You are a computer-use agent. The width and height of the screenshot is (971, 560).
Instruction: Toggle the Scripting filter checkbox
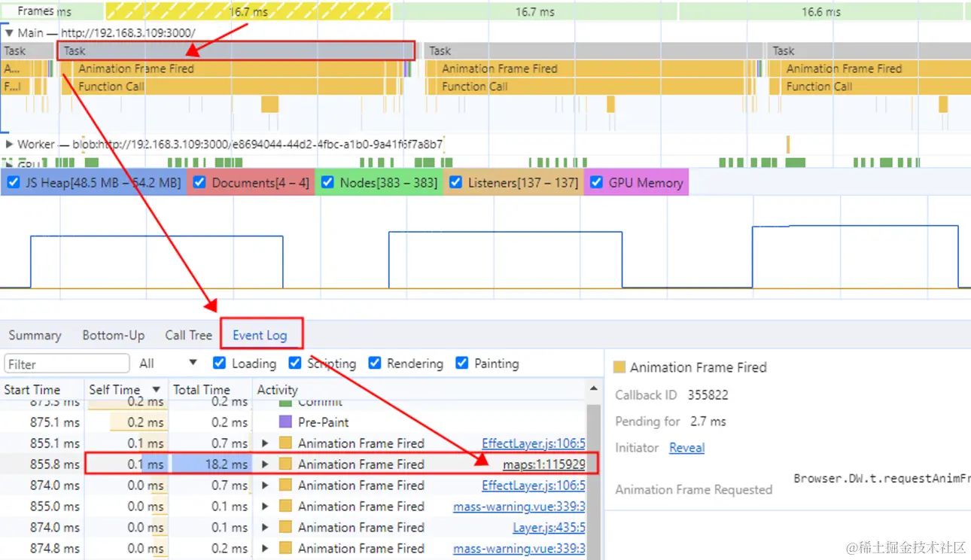click(295, 363)
